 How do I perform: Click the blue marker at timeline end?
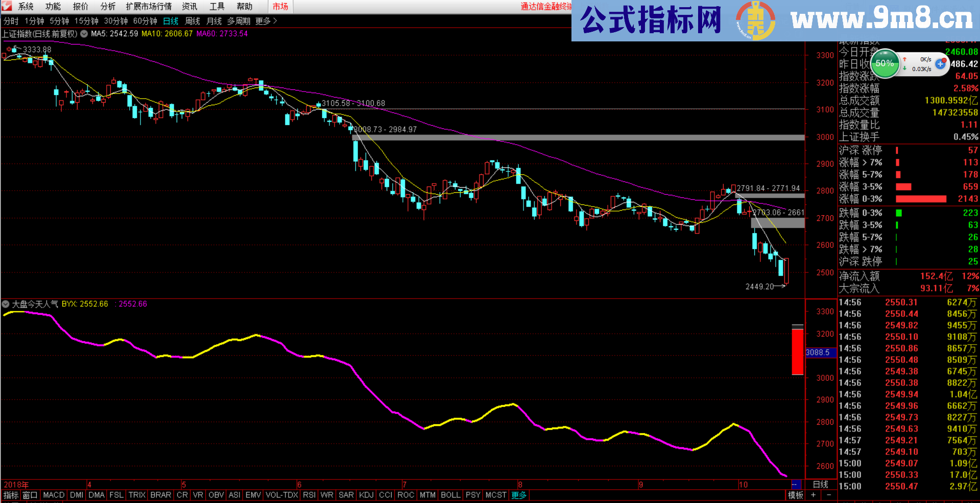click(x=795, y=484)
